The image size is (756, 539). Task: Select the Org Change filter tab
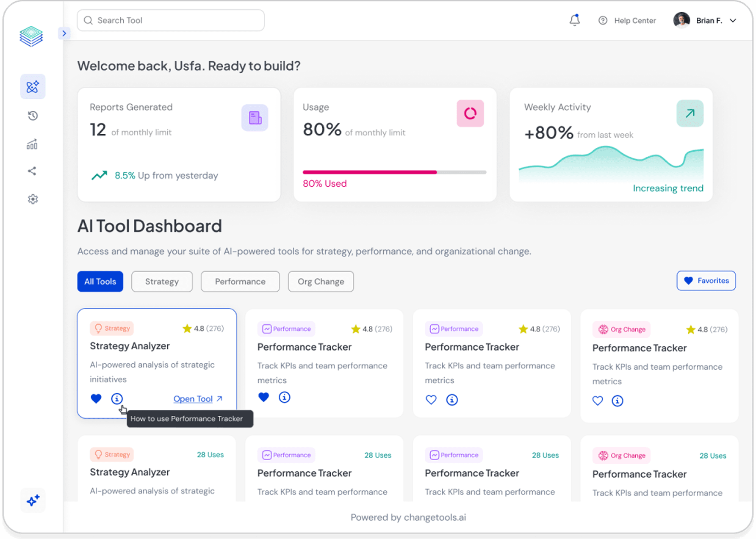tap(321, 281)
